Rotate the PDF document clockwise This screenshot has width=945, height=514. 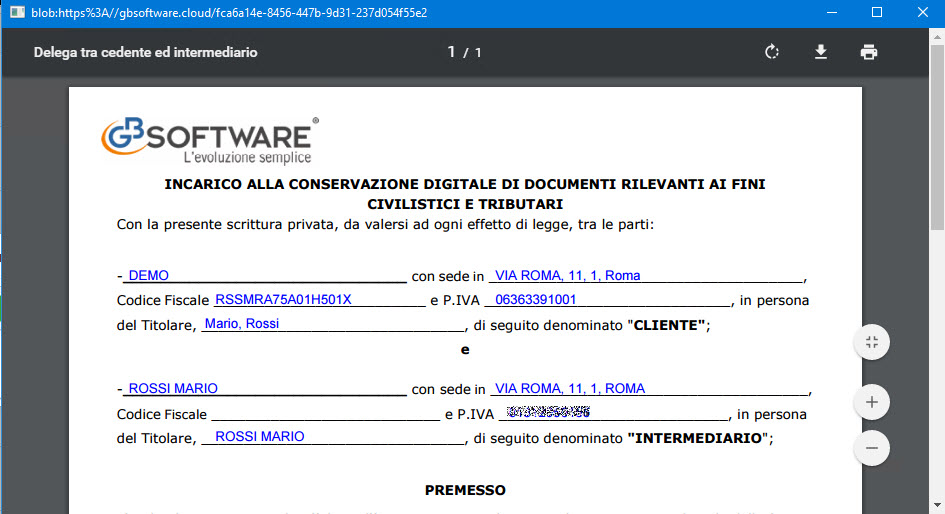click(771, 52)
